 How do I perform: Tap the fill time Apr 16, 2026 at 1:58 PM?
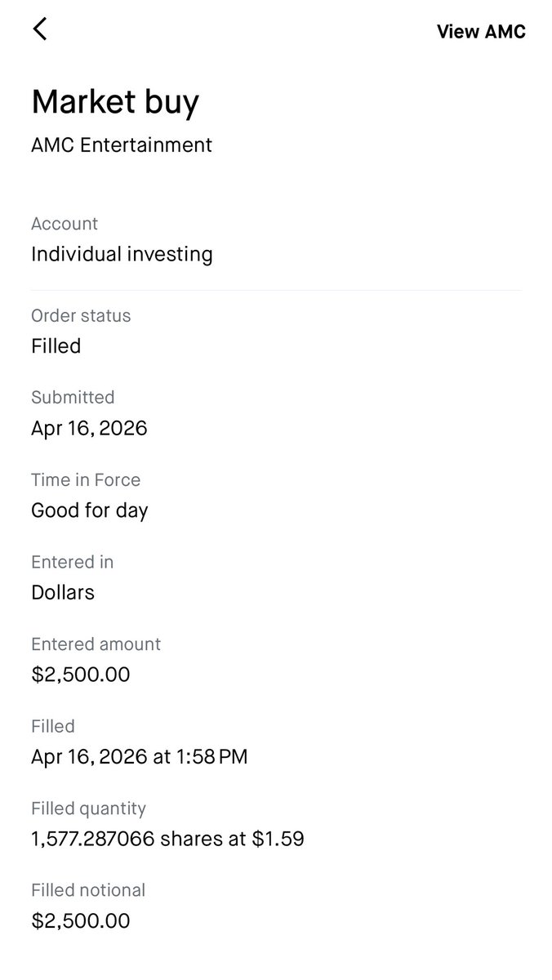tap(139, 757)
